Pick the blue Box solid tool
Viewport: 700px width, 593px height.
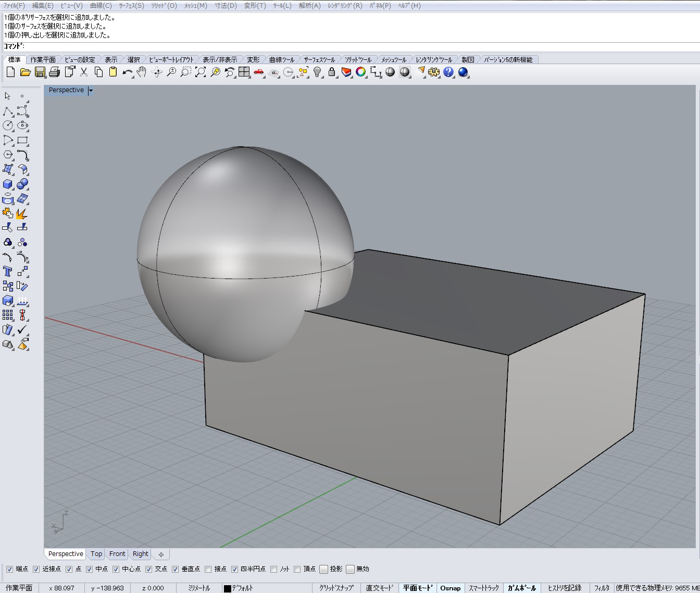click(8, 184)
